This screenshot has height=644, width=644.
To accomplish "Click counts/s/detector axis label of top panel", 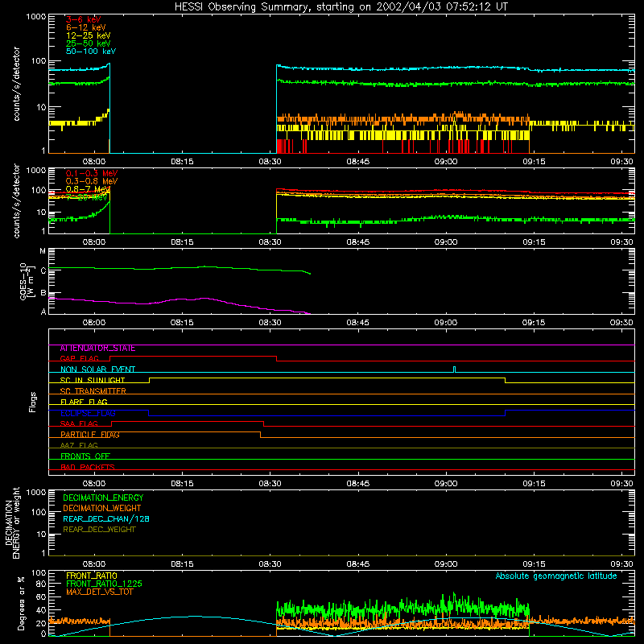I will (16, 84).
